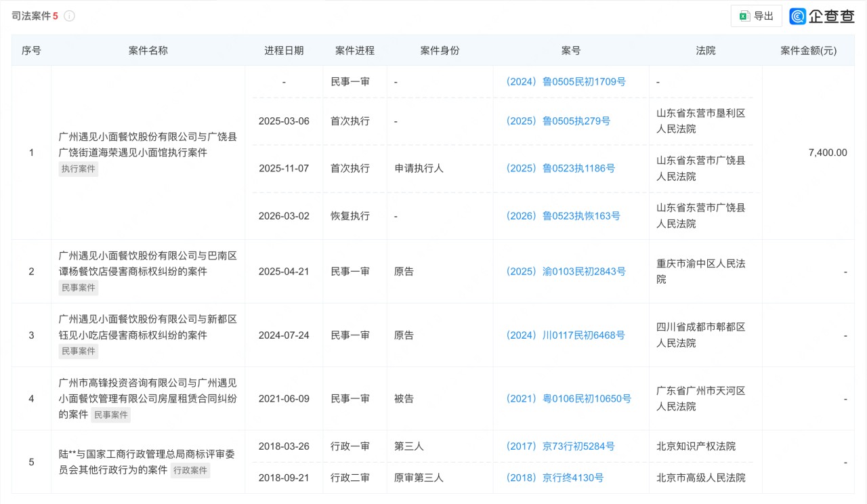The height and width of the screenshot is (504, 867).
Task: Click the 民事案件 tag under 巴南区谭杨餐饮店 case
Action: pyautogui.click(x=79, y=288)
